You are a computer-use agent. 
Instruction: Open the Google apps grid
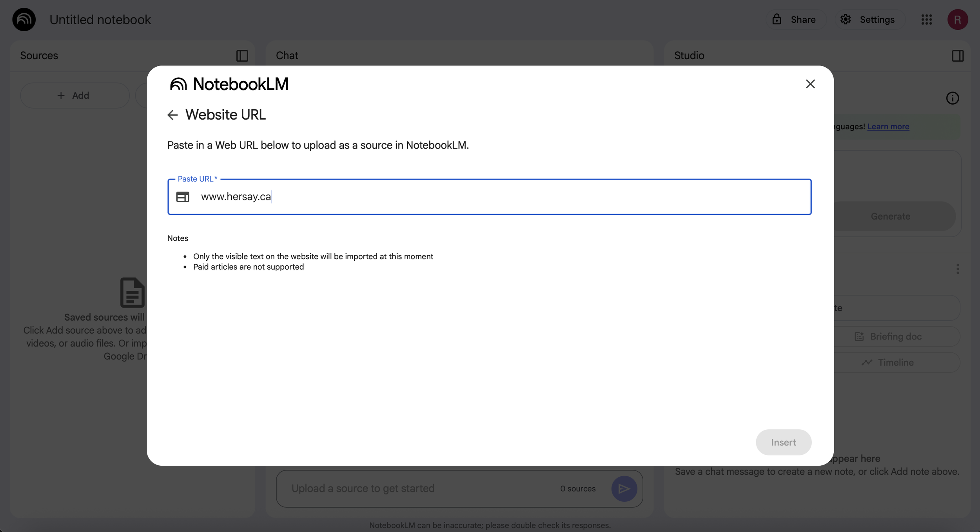pyautogui.click(x=926, y=20)
